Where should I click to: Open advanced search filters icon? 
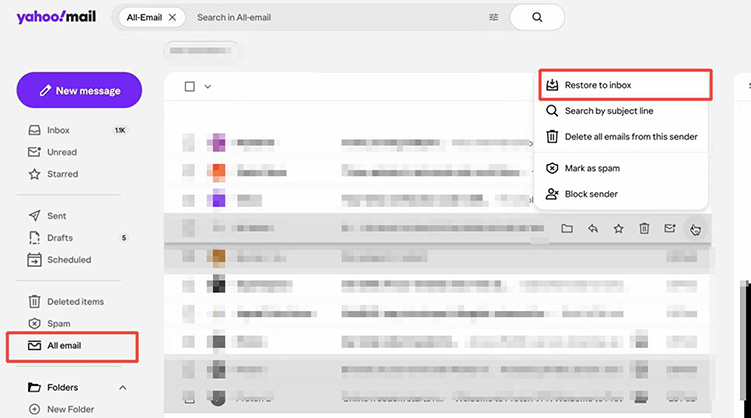pyautogui.click(x=493, y=17)
